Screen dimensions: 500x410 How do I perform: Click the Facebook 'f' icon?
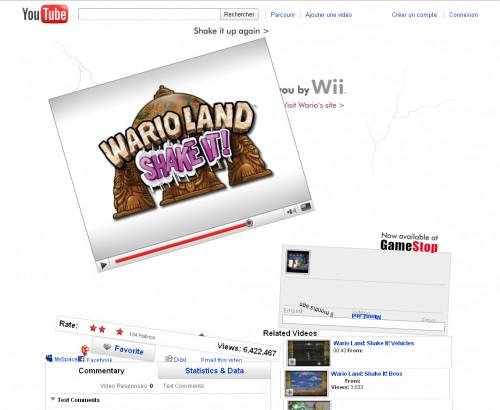pos(81,359)
